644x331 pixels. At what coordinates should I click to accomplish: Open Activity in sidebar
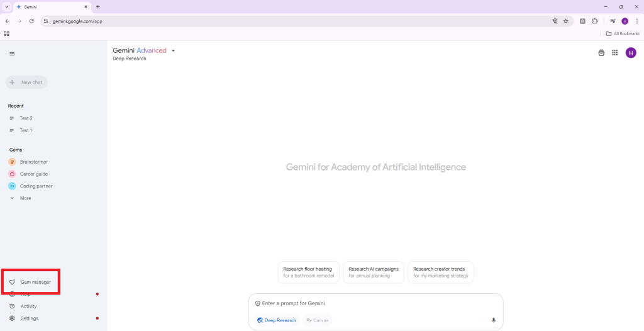tap(23, 306)
